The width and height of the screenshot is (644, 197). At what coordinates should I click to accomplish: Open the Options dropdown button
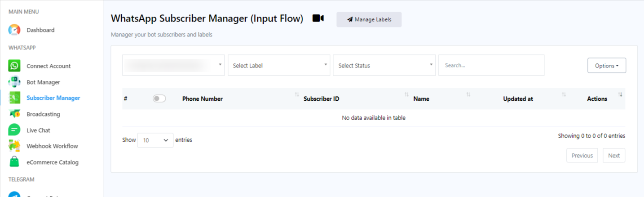[x=606, y=66]
